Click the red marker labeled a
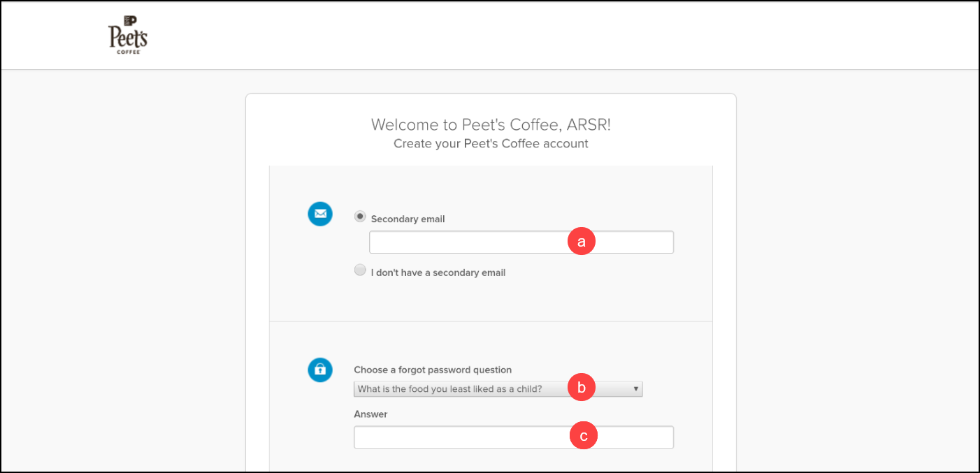980x473 pixels. coord(581,242)
